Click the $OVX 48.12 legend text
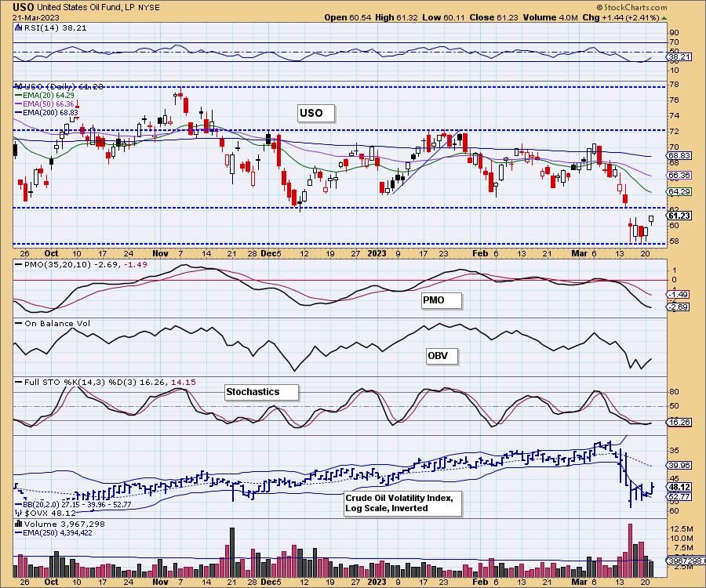The height and width of the screenshot is (588, 706). click(50, 513)
